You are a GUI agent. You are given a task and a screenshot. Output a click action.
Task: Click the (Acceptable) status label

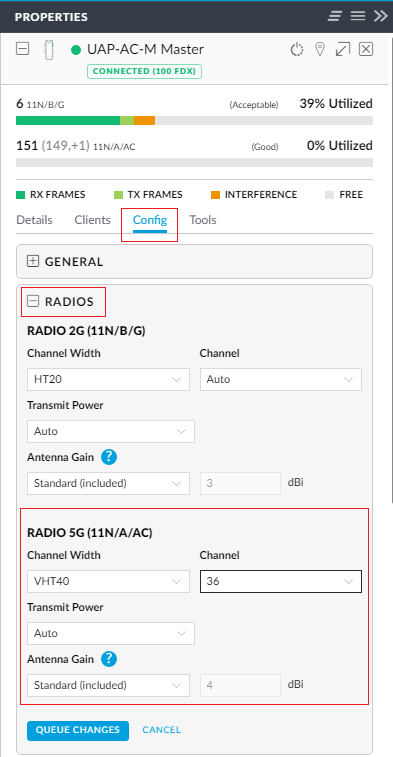[x=253, y=105]
